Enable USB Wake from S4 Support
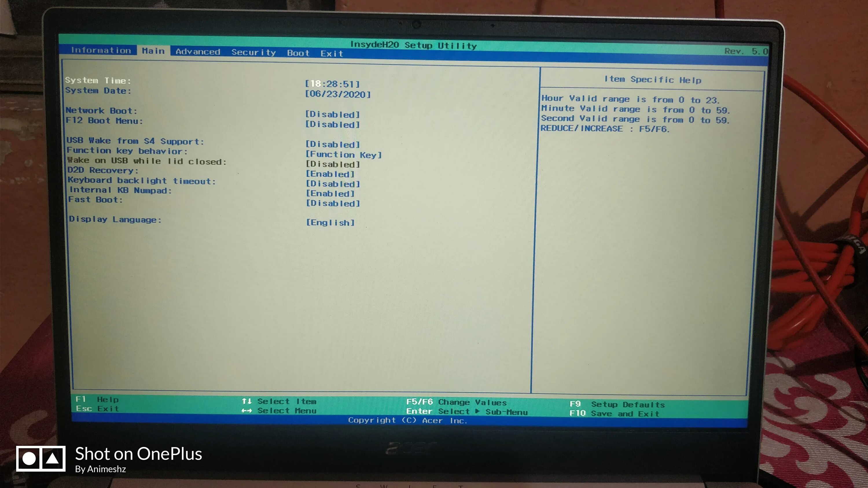Viewport: 868px width, 488px height. [x=332, y=144]
